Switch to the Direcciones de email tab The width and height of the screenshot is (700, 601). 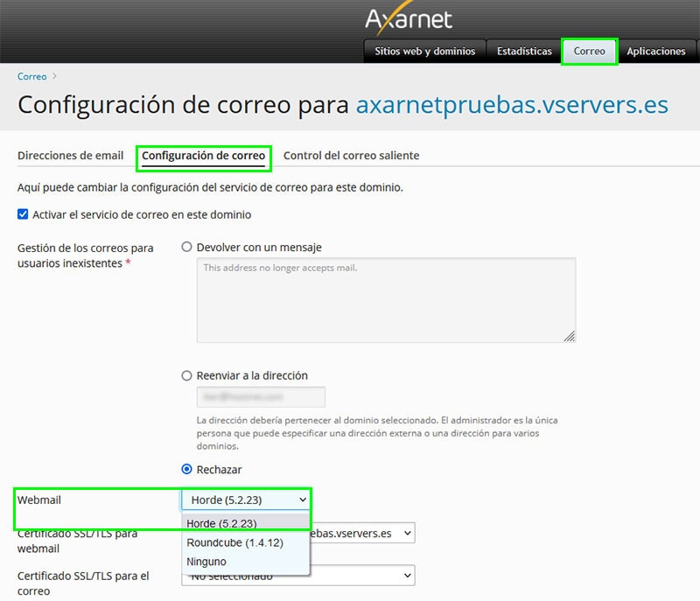71,155
